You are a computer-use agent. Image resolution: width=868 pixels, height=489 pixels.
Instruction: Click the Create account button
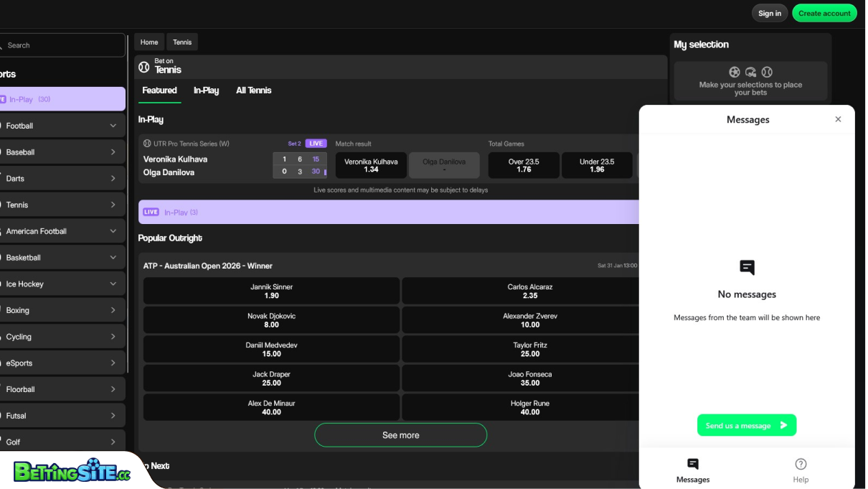pos(824,12)
